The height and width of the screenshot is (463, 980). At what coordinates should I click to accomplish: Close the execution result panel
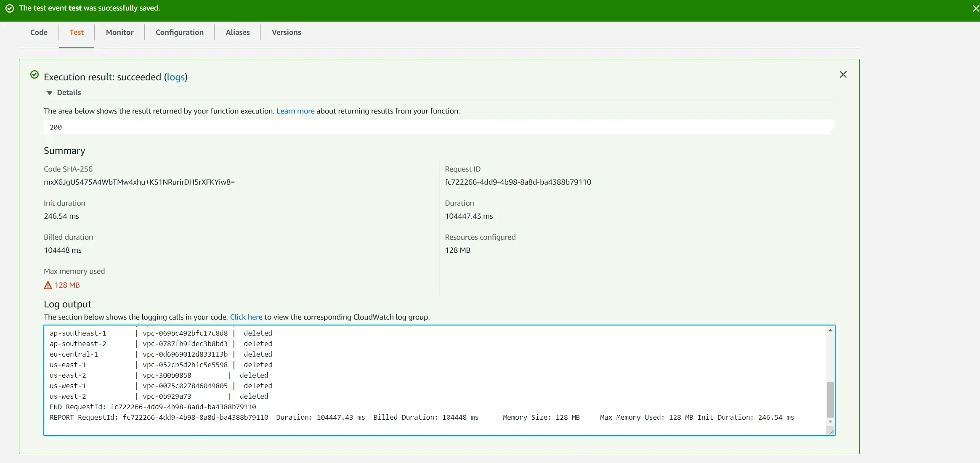tap(843, 74)
